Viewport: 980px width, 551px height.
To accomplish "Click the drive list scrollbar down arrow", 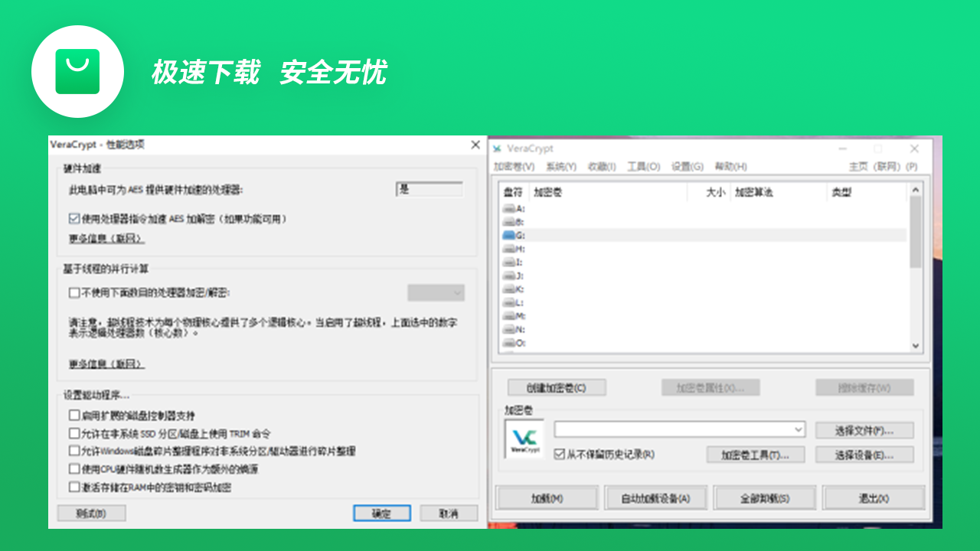I will point(915,346).
